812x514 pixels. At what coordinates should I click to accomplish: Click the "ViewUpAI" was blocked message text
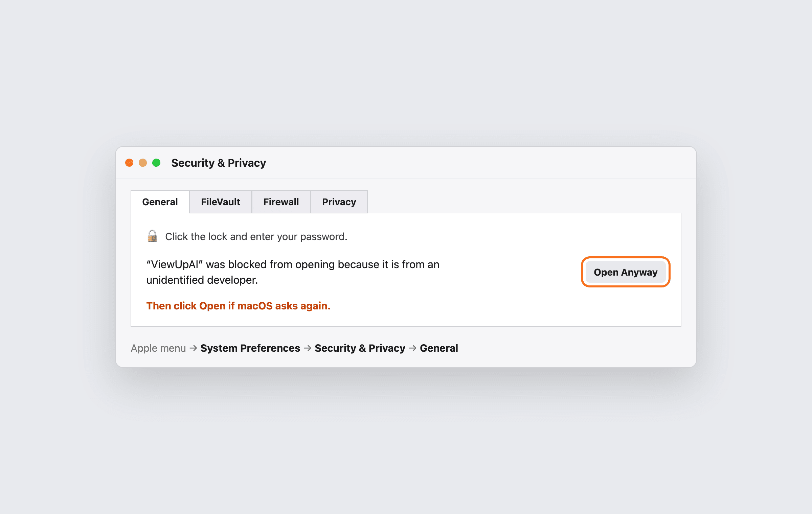293,272
